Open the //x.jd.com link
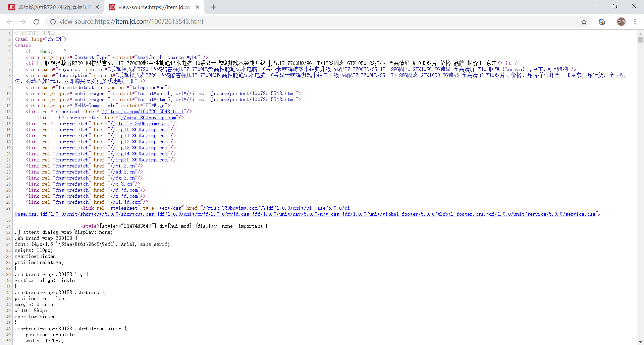The image size is (644, 345). click(124, 196)
